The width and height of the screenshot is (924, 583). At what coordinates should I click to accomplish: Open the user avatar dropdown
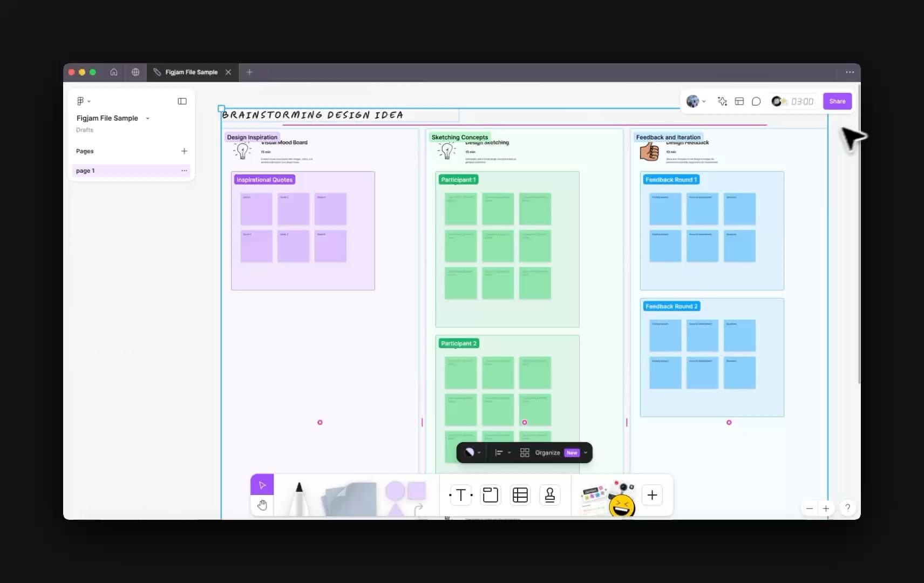696,101
